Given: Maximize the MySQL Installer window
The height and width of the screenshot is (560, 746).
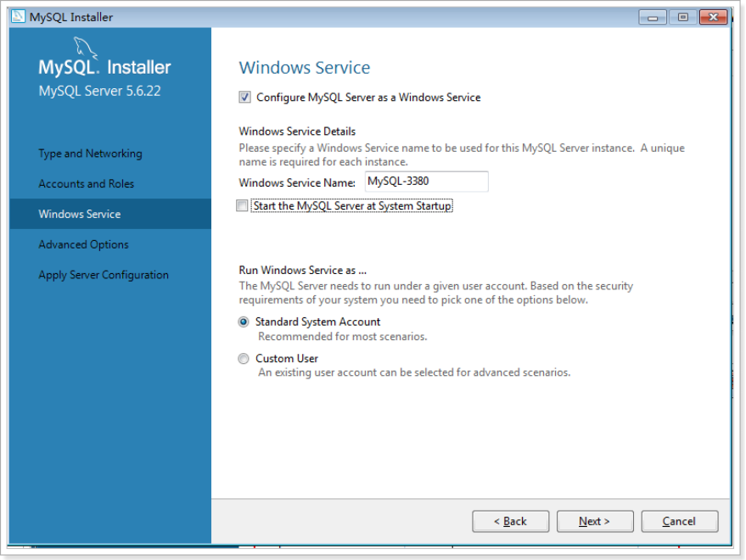Looking at the screenshot, I should point(682,18).
